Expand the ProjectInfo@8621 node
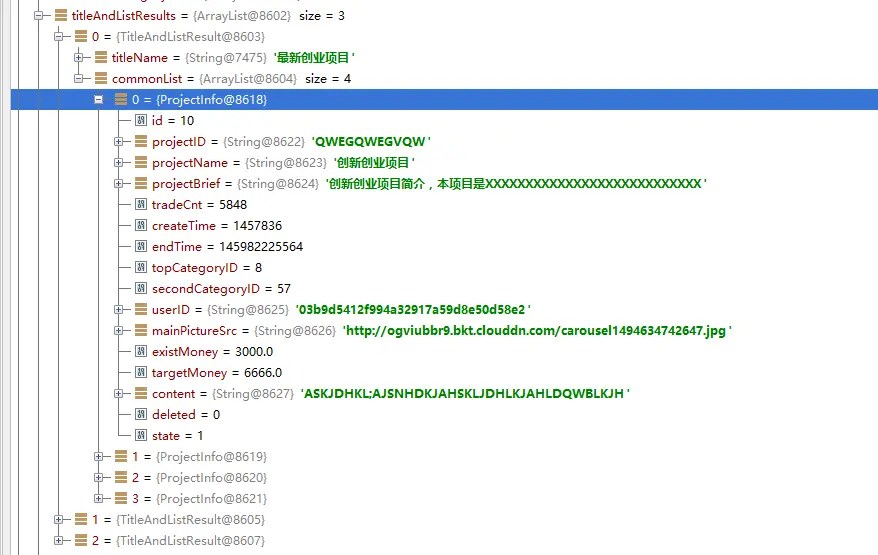878x555 pixels. tap(99, 498)
